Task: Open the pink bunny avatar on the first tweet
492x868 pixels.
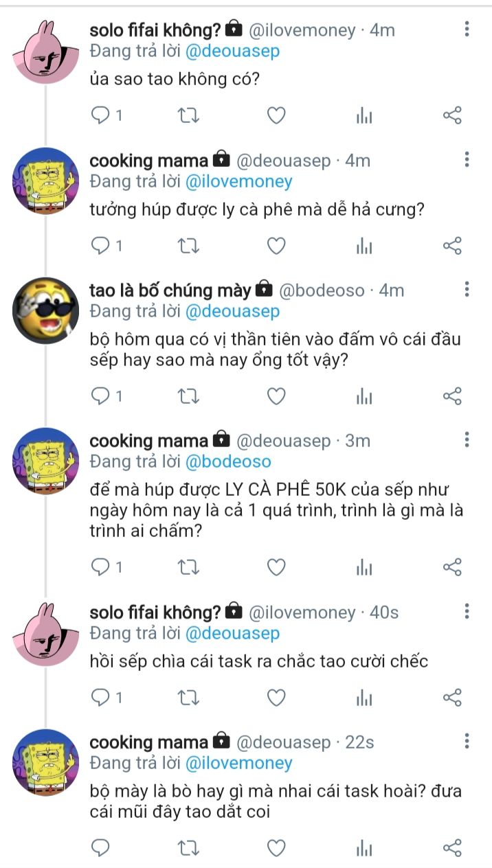Action: [46, 51]
